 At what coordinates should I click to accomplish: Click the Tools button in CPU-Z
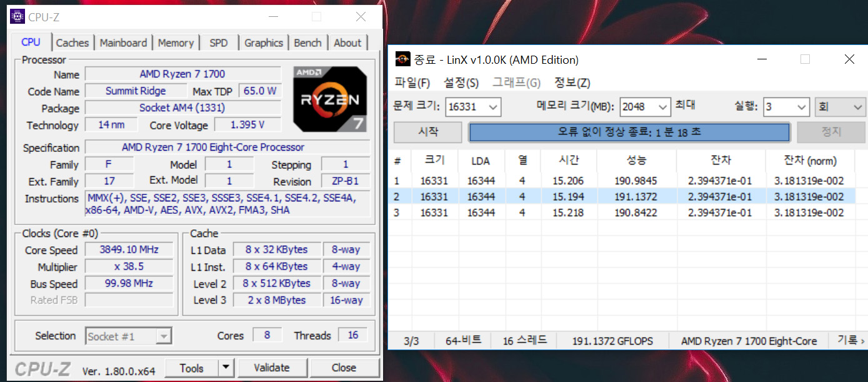[x=191, y=368]
